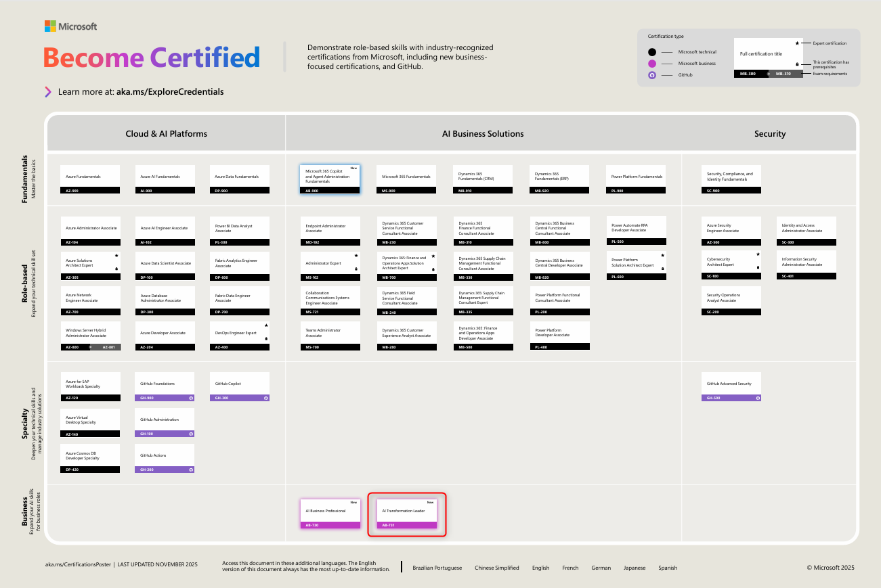Viewport: 881px width, 588px height.
Task: Click the lock on DevOps Engineer Expert card
Action: (265, 338)
